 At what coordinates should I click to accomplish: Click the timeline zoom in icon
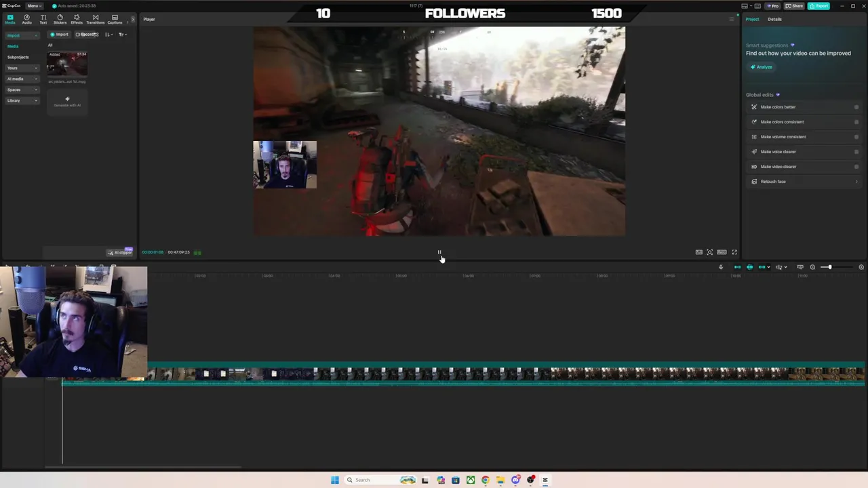(x=861, y=267)
